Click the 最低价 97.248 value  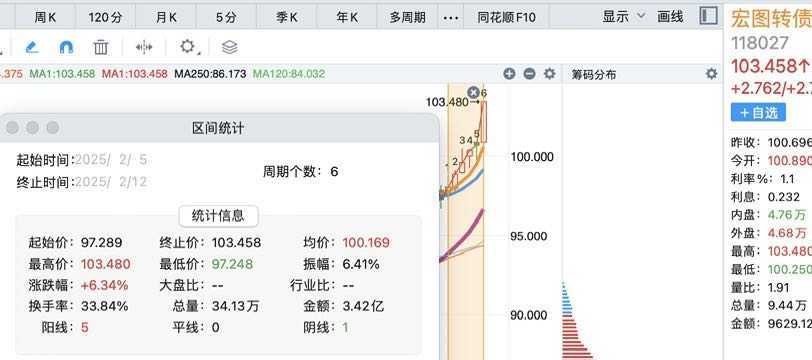(232, 264)
